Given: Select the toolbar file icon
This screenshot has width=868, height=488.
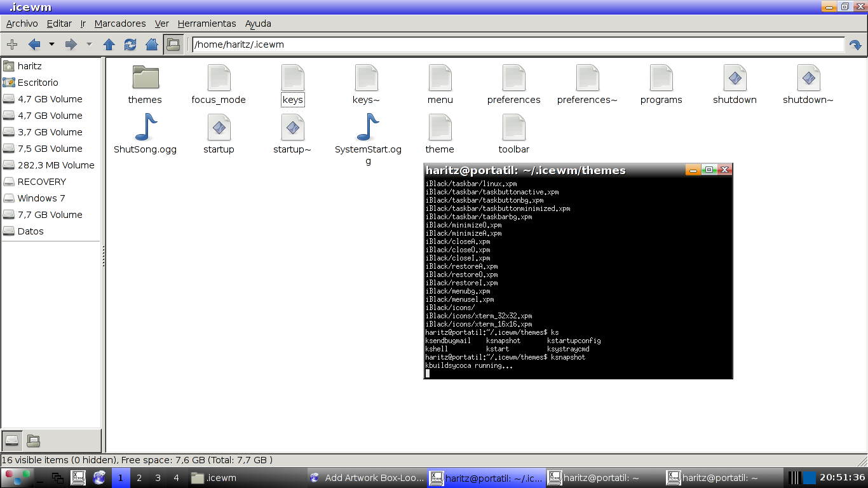Looking at the screenshot, I should coord(514,127).
